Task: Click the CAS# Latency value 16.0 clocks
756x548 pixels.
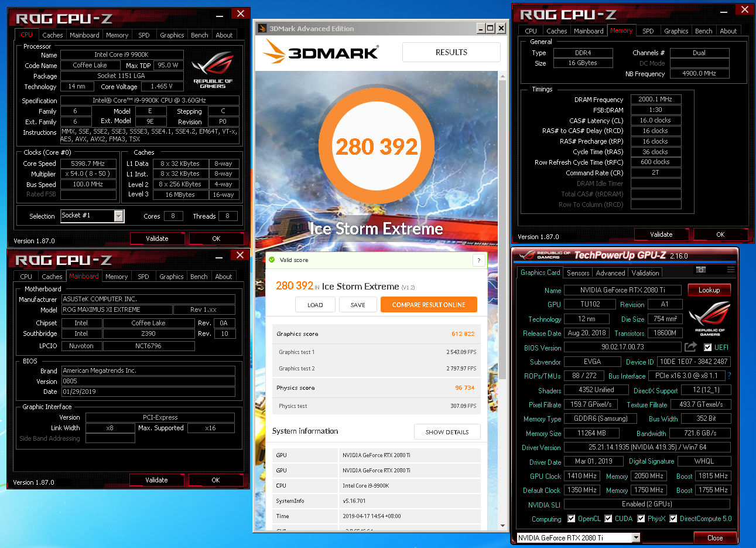Action: 655,121
